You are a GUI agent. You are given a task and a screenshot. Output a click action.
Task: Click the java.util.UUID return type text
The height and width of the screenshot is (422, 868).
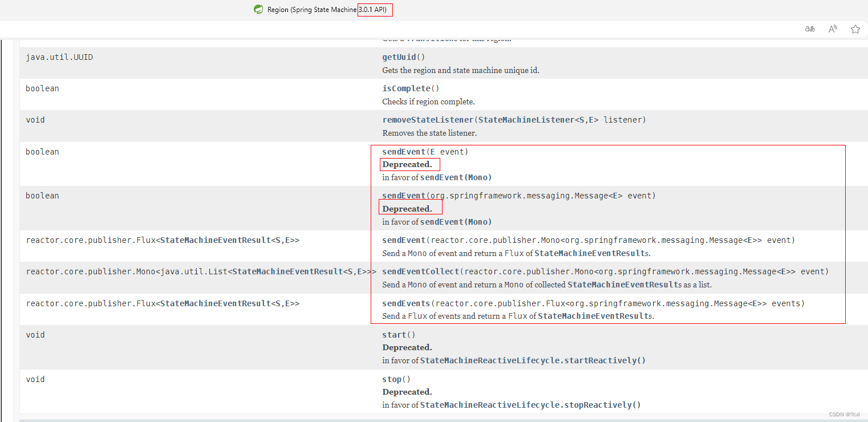point(59,57)
